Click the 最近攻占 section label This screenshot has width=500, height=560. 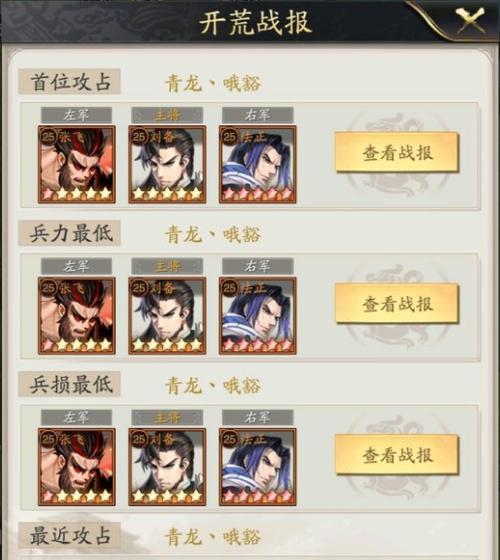[x=70, y=536]
